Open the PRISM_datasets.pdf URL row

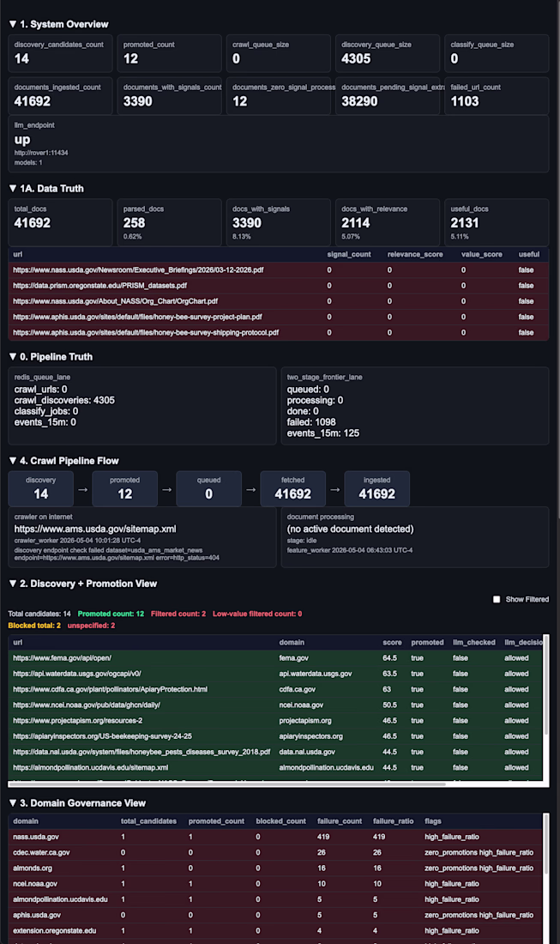[x=279, y=286]
